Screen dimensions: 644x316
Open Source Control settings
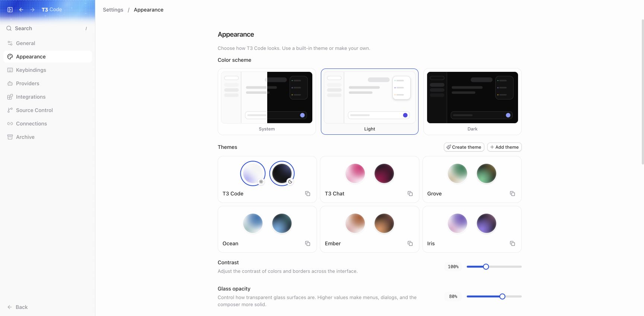coord(48,110)
